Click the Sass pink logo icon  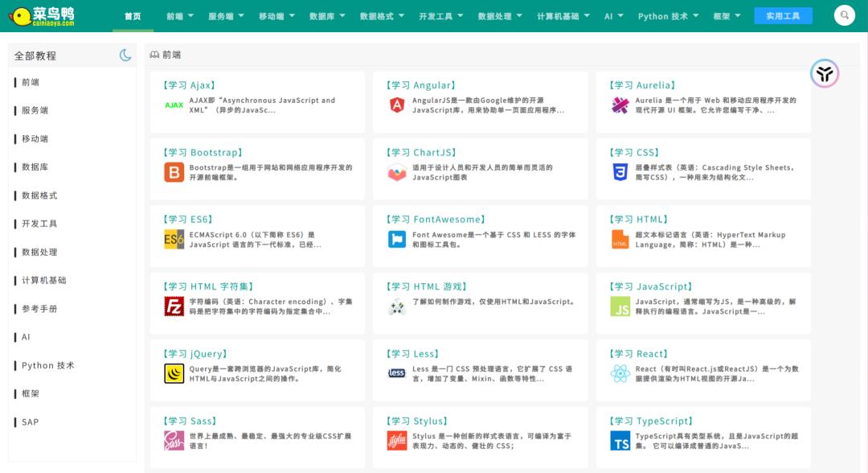[x=174, y=441]
